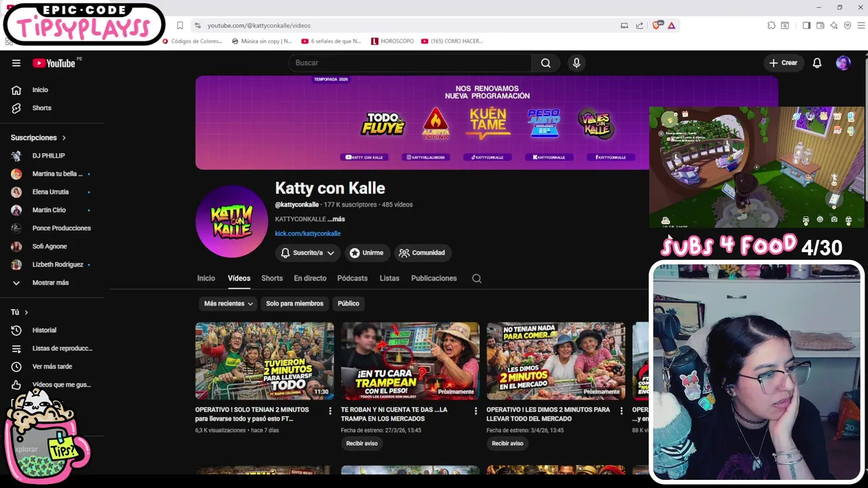Open the kick.com/kattyconkalle link
The width and height of the screenshot is (868, 488).
pos(308,234)
